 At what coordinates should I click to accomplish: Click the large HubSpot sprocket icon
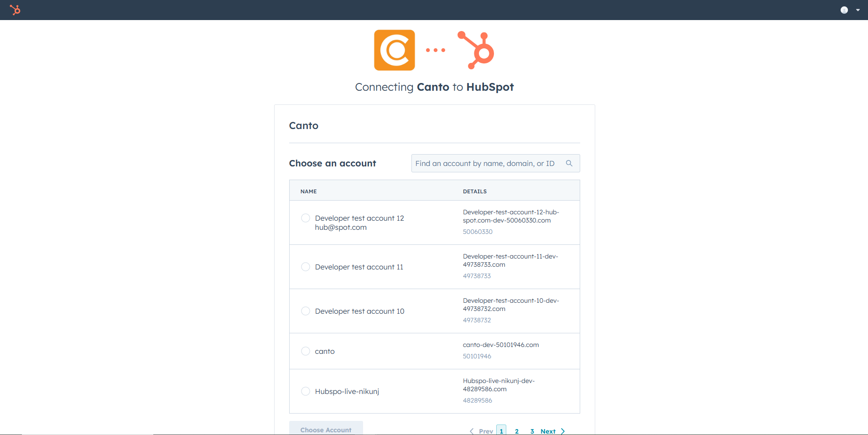click(476, 50)
